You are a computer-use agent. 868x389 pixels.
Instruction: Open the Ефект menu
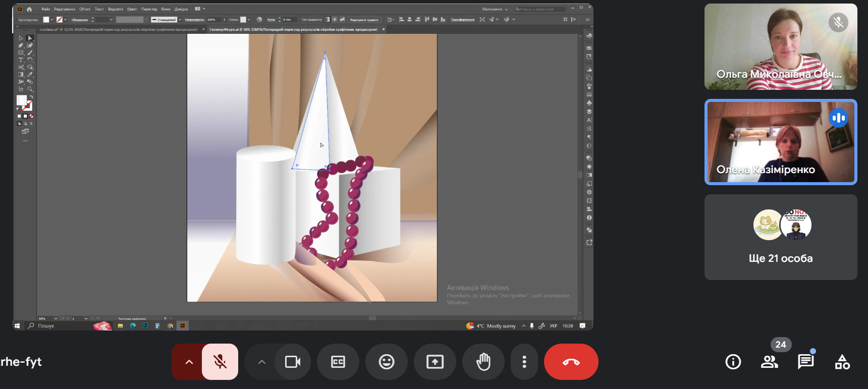point(132,9)
